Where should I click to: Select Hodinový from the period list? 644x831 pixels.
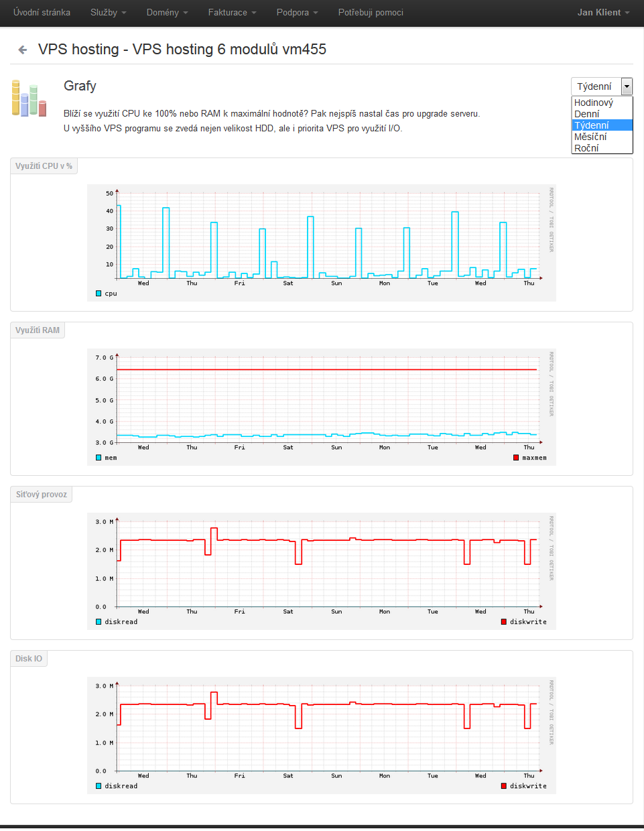click(x=594, y=103)
